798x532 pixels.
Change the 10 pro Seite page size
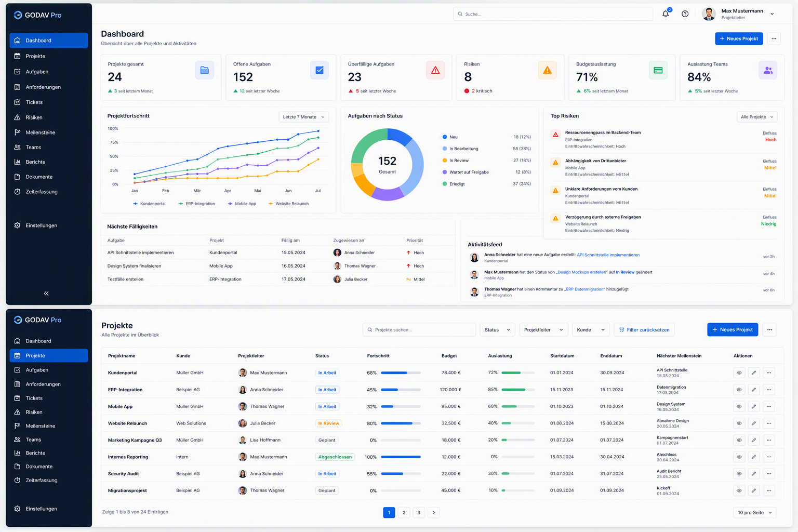pyautogui.click(x=754, y=513)
